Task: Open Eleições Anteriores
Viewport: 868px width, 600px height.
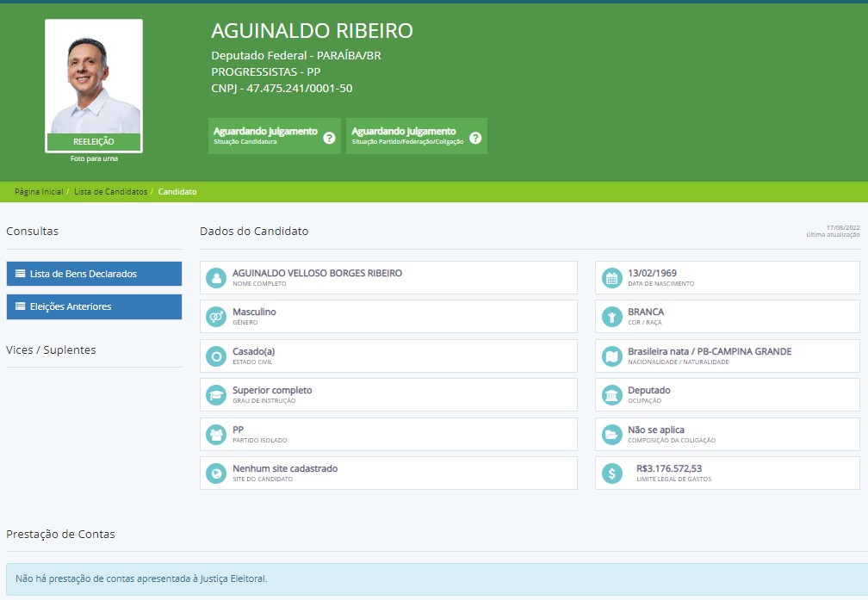Action: (x=94, y=306)
